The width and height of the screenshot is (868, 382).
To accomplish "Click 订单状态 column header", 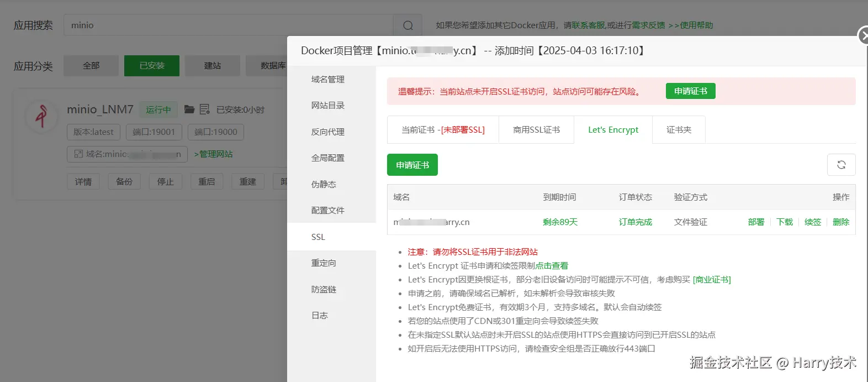I will click(x=635, y=197).
